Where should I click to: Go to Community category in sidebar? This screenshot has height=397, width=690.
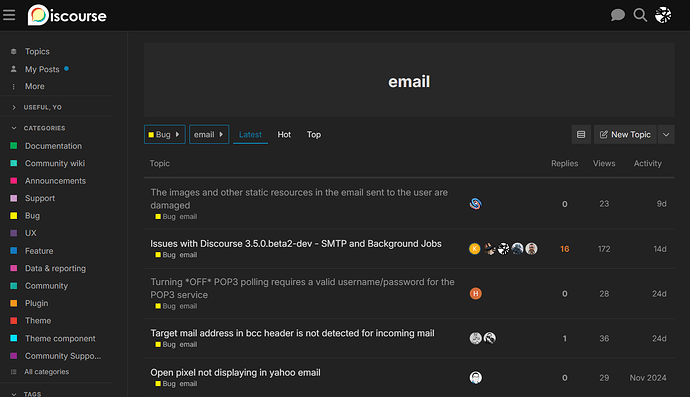point(46,286)
